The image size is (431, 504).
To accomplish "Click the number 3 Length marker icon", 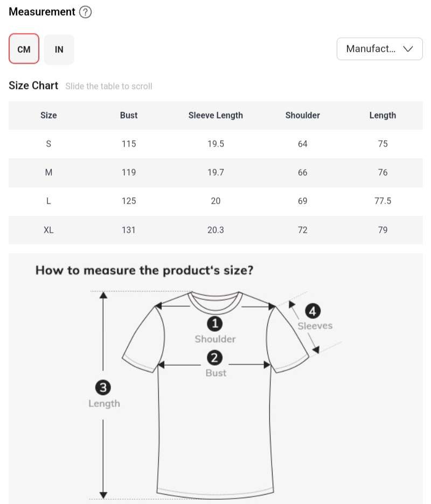I will click(x=103, y=387).
